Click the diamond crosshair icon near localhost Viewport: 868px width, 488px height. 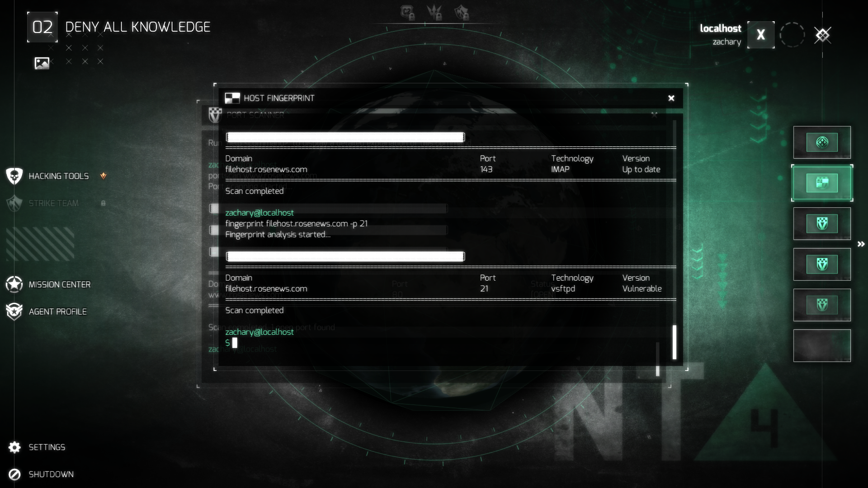[x=822, y=35]
